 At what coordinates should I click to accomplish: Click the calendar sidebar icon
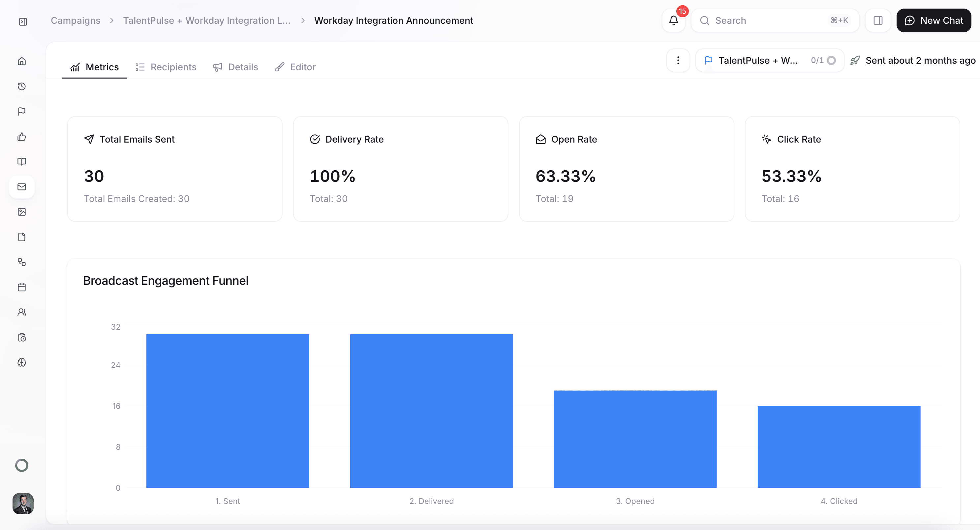click(22, 287)
